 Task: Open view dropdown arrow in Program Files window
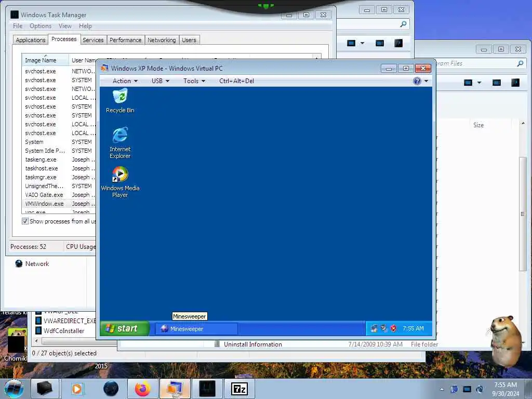click(x=479, y=83)
